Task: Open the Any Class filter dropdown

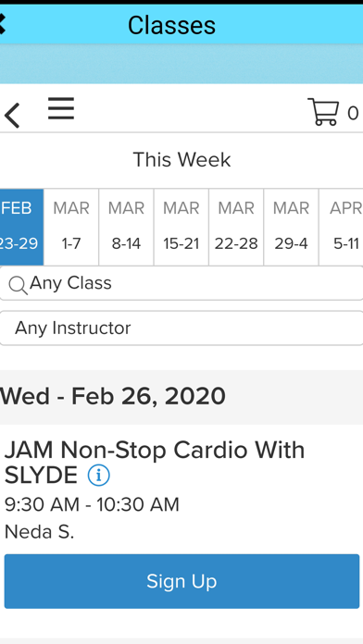Action: point(181,283)
